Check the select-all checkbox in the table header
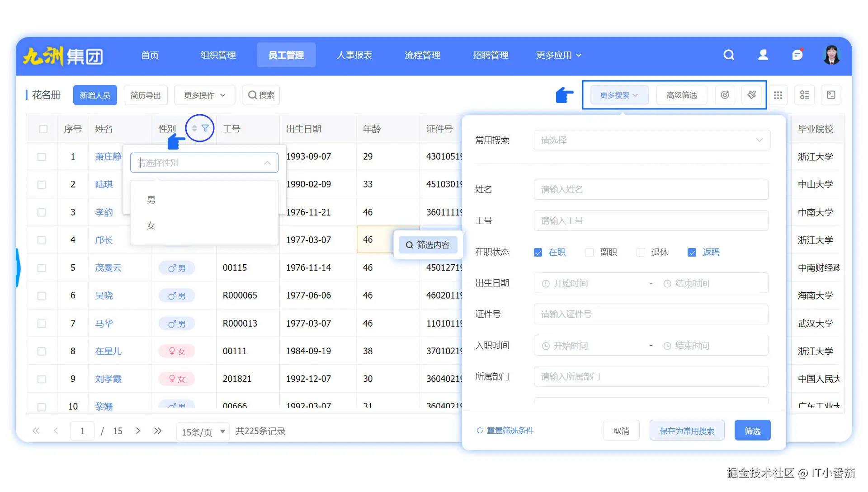The image size is (868, 492). (x=43, y=128)
